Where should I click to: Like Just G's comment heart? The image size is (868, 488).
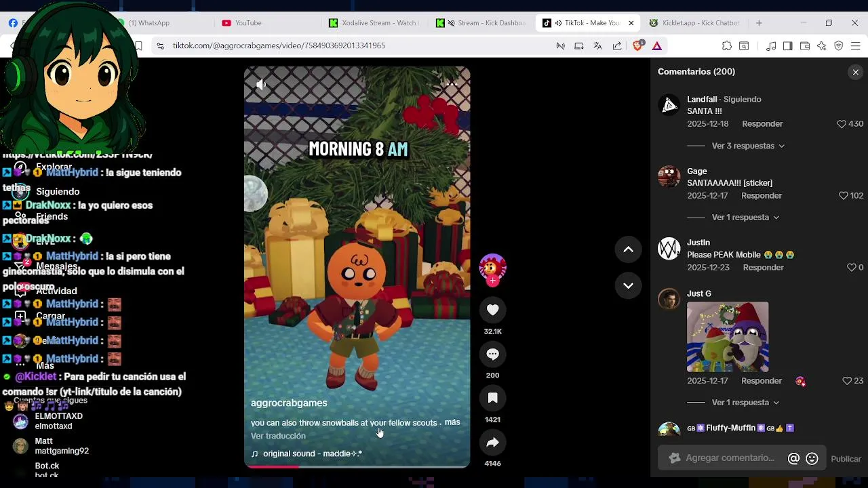tap(846, 381)
